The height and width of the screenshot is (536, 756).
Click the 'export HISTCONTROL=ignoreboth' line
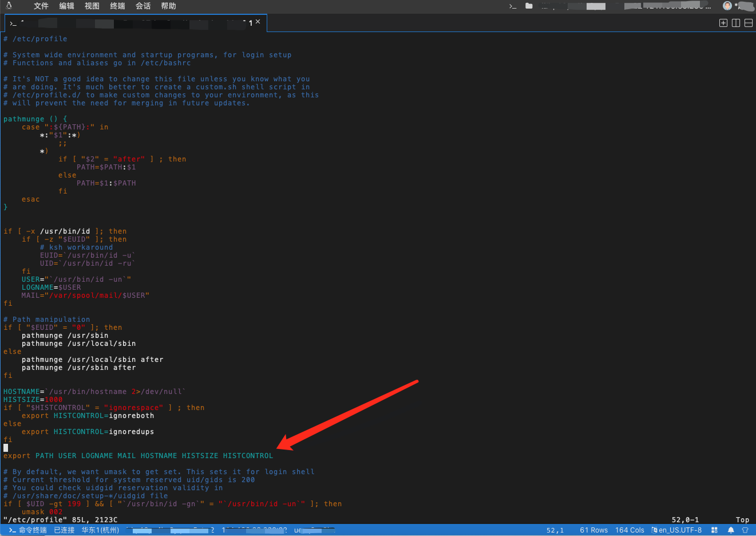88,416
